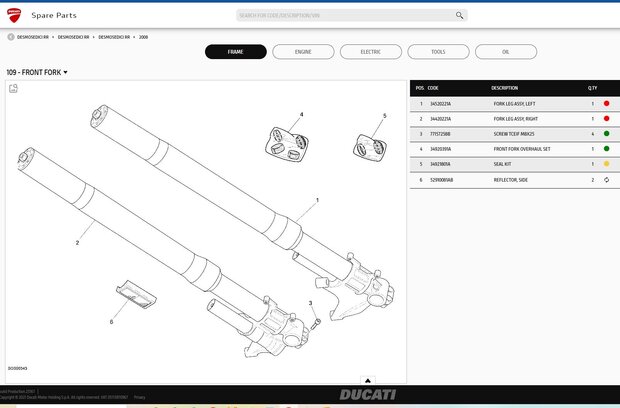
Task: Select the FORK LEG ASSY, LEFT description
Action: (x=514, y=104)
